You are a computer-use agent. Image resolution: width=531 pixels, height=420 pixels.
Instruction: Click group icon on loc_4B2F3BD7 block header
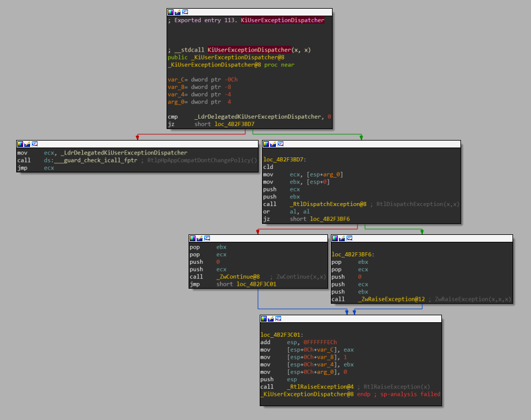(280, 144)
